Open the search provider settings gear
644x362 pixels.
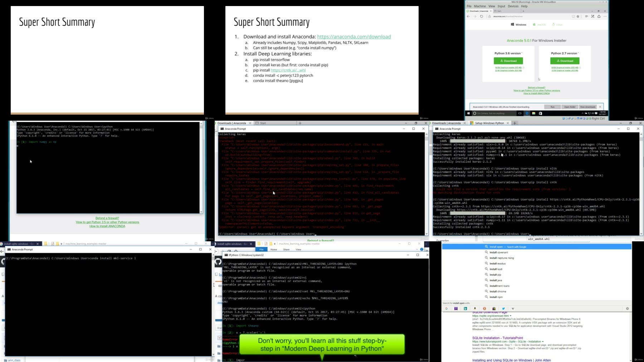tap(628, 308)
